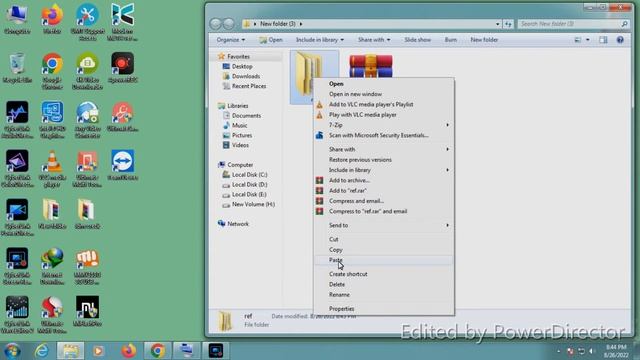Click the change view icon in Explorer
This screenshot has width=640, height=360.
pyautogui.click(x=578, y=40)
